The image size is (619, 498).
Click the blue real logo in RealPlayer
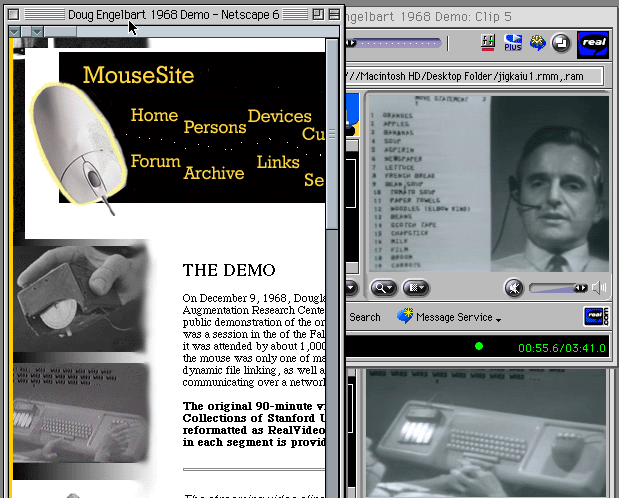[593, 45]
